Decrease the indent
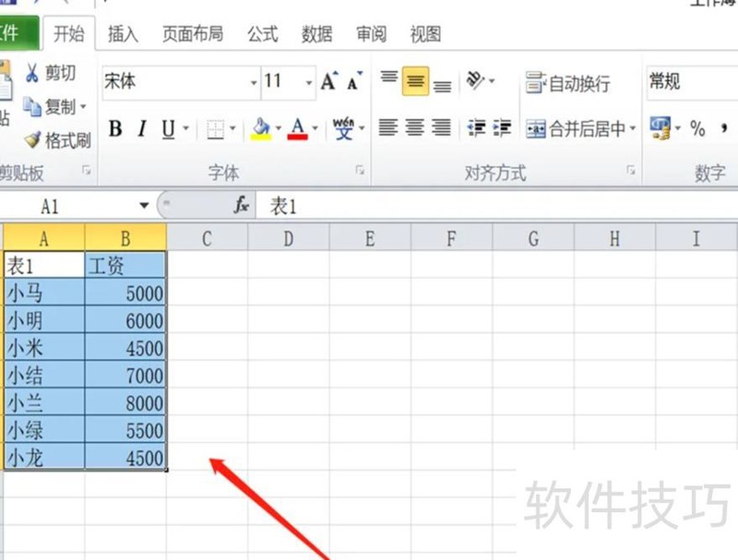Viewport: 738px width, 560px height. coord(476,127)
